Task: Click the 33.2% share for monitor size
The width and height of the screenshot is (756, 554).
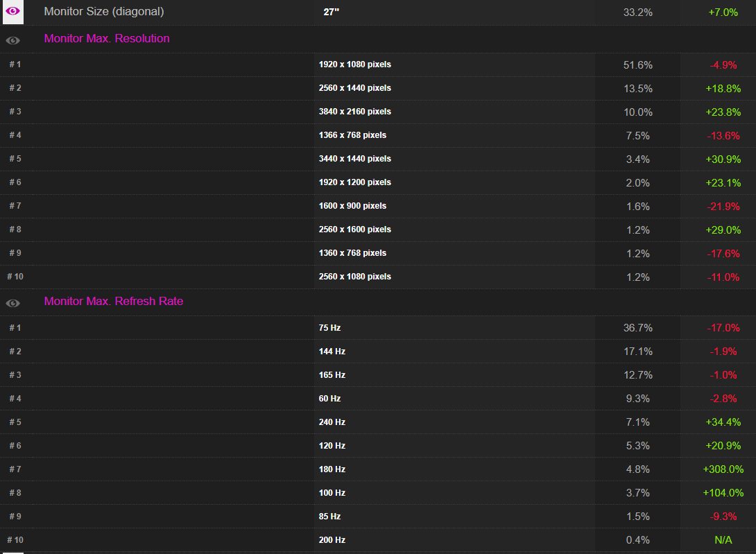Action: click(x=637, y=12)
